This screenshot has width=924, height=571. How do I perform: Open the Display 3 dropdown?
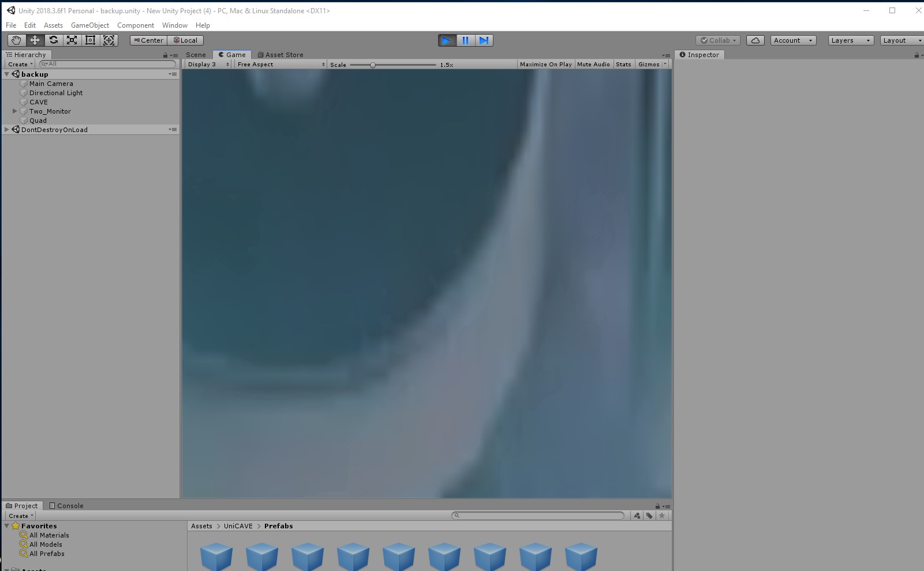208,65
